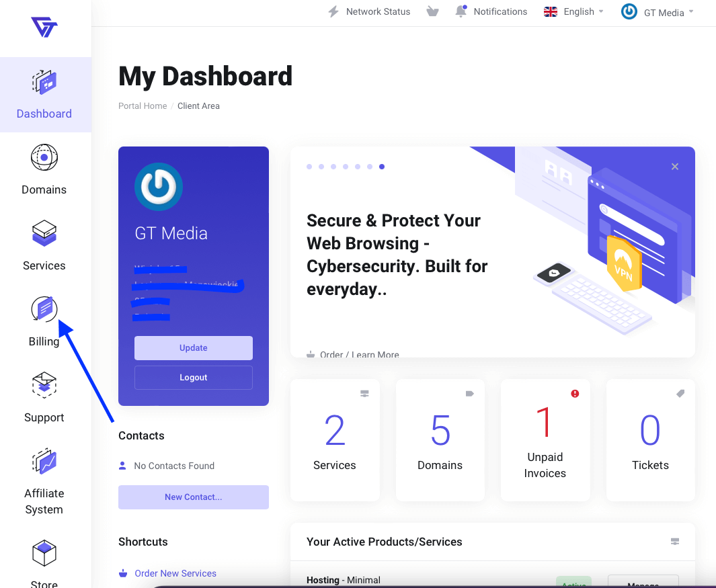Go to Support in the sidebar
The height and width of the screenshot is (588, 716).
[x=44, y=417]
